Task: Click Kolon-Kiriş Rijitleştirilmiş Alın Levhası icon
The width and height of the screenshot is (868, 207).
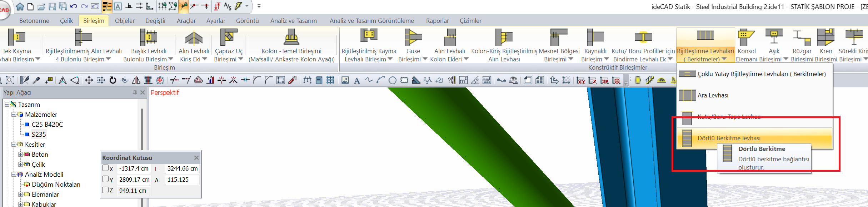Action: 504,37
